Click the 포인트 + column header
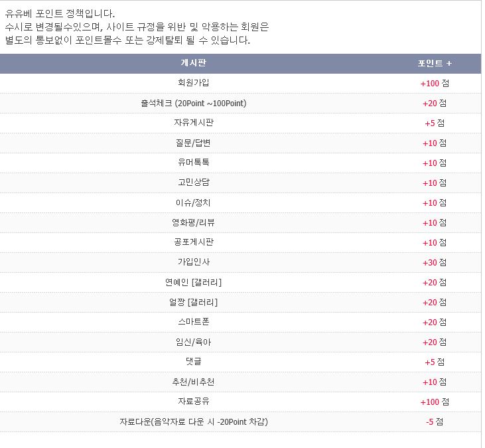Viewport: 485px width, 448px height. tap(435, 64)
